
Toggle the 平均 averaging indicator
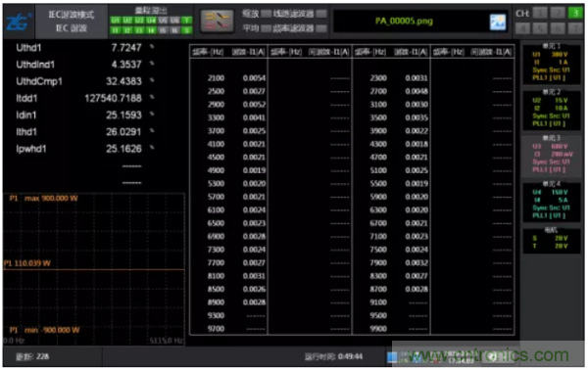pyautogui.click(x=266, y=28)
